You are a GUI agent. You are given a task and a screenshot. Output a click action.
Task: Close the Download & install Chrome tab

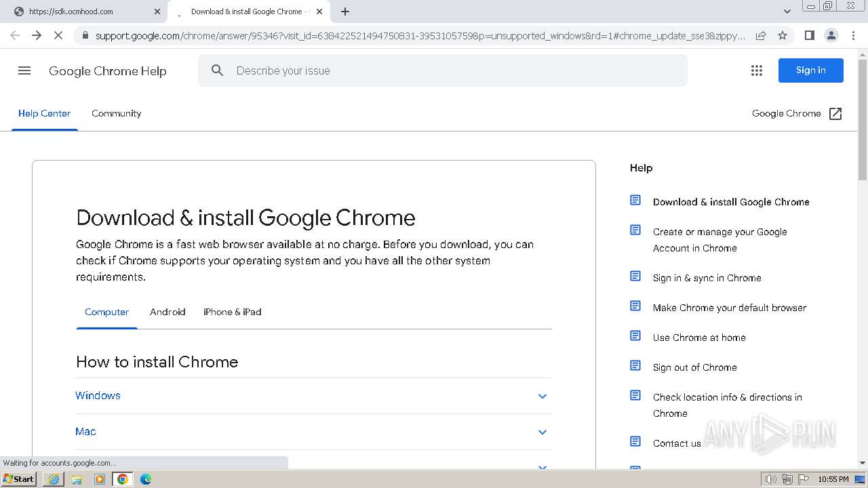319,12
